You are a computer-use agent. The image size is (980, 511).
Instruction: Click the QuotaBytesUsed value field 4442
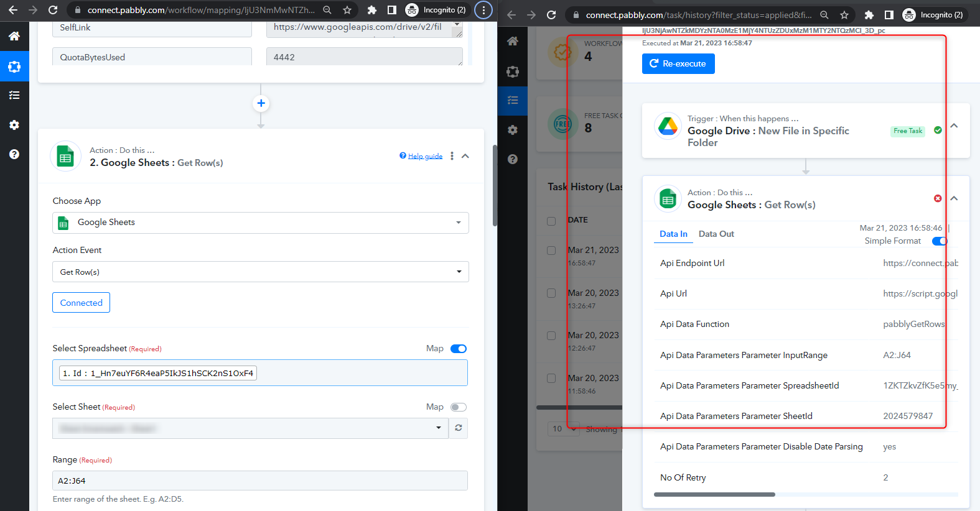(x=365, y=57)
